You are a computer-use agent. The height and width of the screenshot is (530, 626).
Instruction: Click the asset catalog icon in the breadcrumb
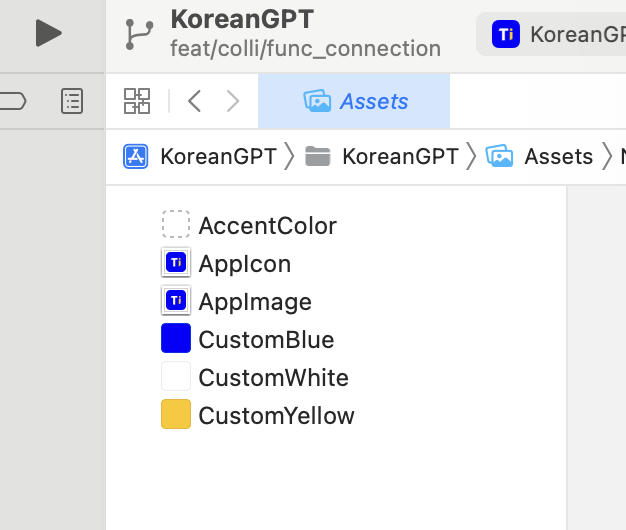click(x=499, y=156)
